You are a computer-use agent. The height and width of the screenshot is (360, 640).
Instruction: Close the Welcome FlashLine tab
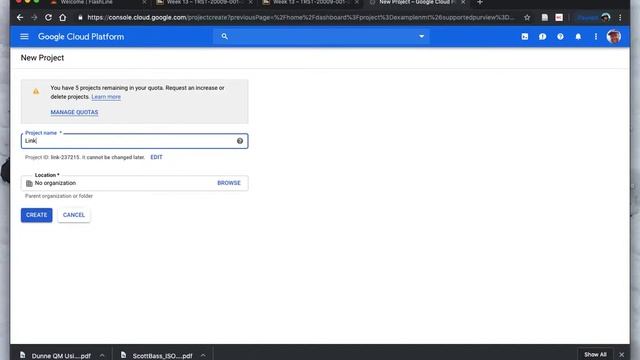[144, 2]
